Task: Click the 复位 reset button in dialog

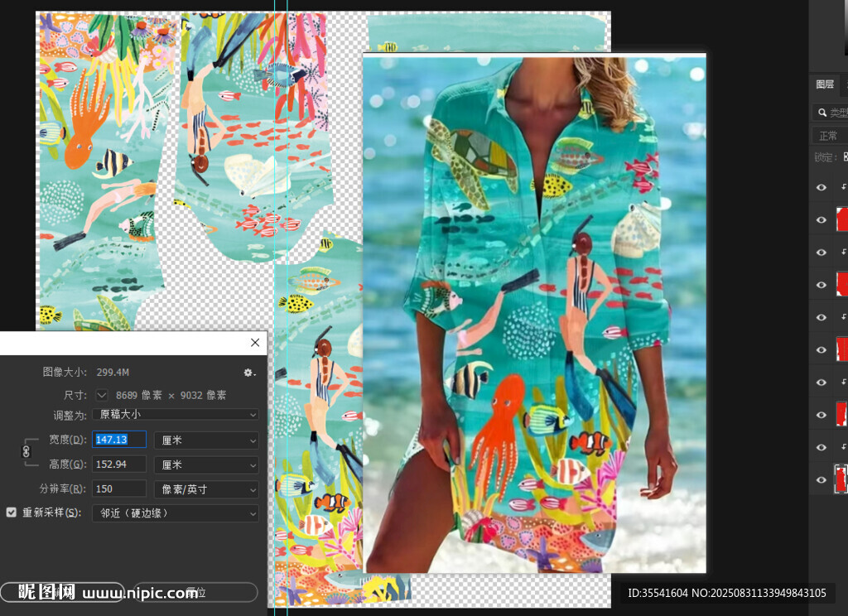Action: 195,592
